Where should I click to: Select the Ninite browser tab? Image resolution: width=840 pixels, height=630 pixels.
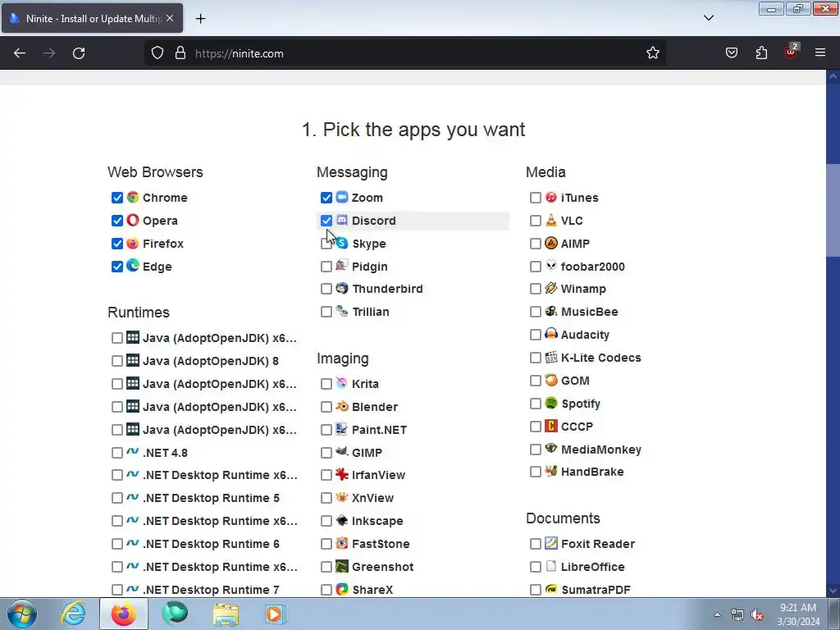pos(92,18)
